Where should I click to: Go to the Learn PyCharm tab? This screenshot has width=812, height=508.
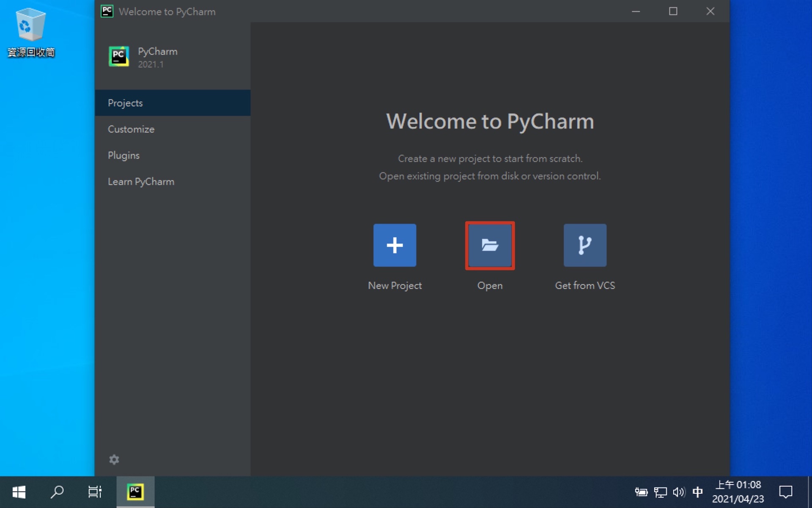tap(173, 182)
